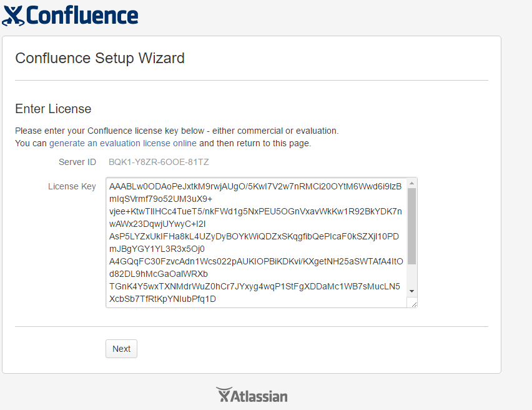Click the scroll up arrow in License Key box
This screenshot has width=532, height=410.
[411, 183]
